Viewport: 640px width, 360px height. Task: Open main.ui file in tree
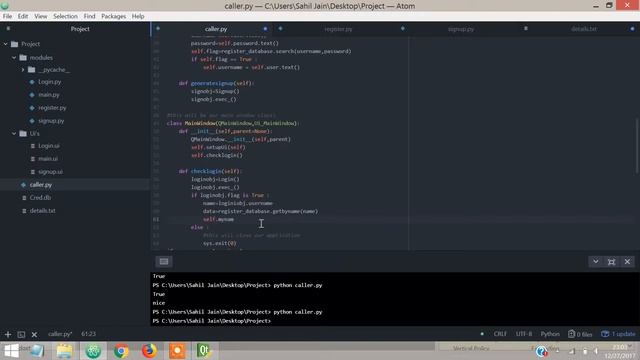pyautogui.click(x=48, y=159)
